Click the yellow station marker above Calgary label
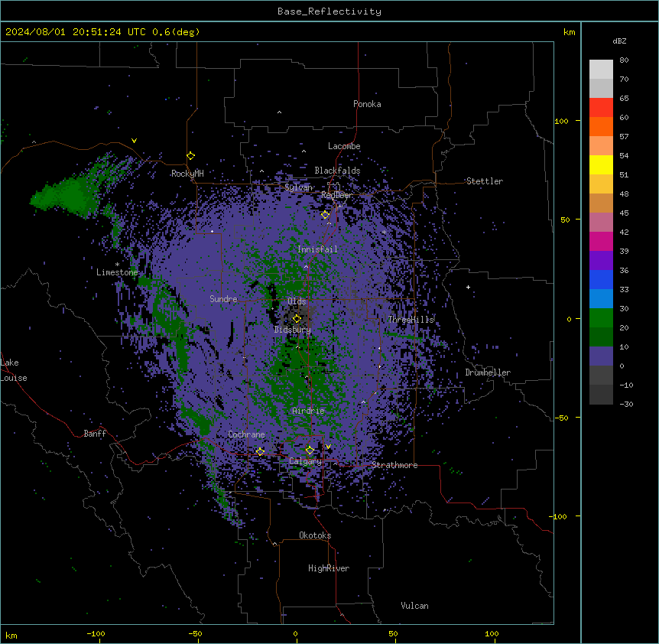 (310, 450)
